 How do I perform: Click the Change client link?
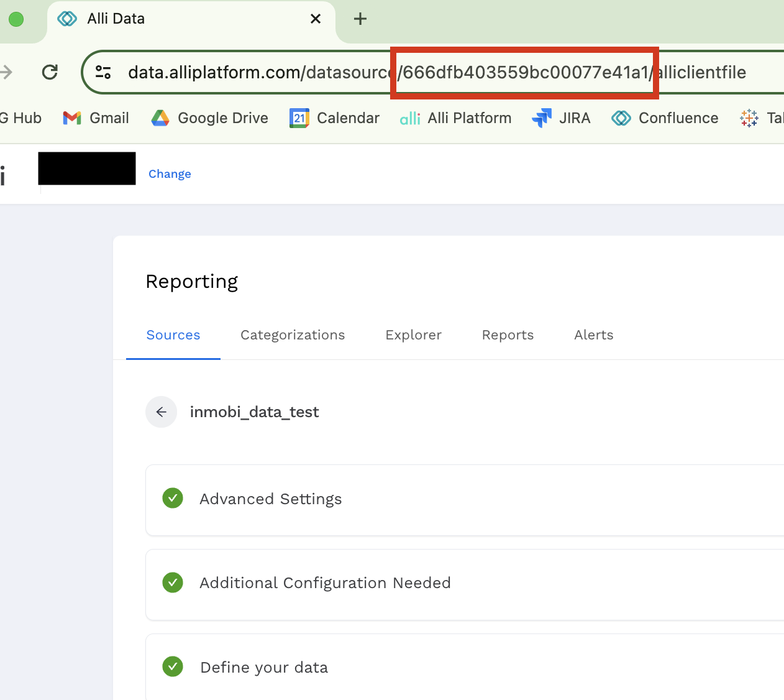(170, 174)
